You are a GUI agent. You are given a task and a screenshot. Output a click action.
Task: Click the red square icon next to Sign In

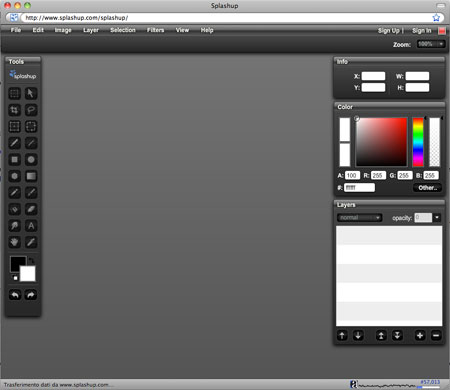pyautogui.click(x=442, y=31)
